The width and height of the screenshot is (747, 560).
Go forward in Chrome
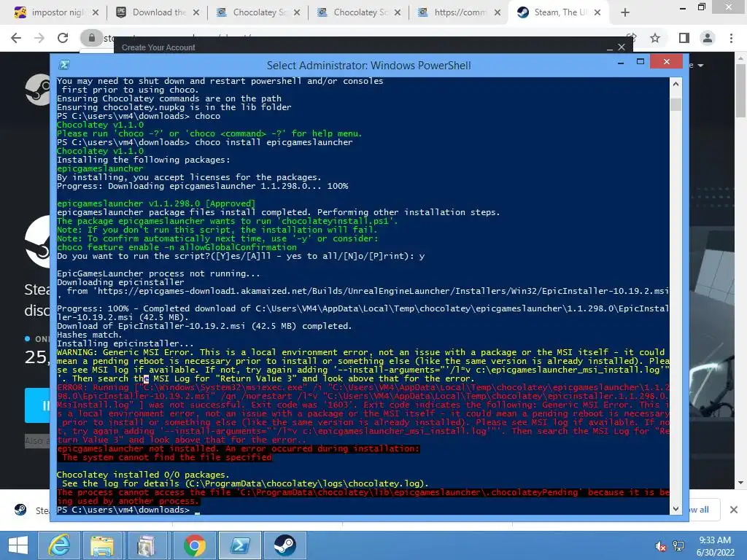tap(39, 38)
